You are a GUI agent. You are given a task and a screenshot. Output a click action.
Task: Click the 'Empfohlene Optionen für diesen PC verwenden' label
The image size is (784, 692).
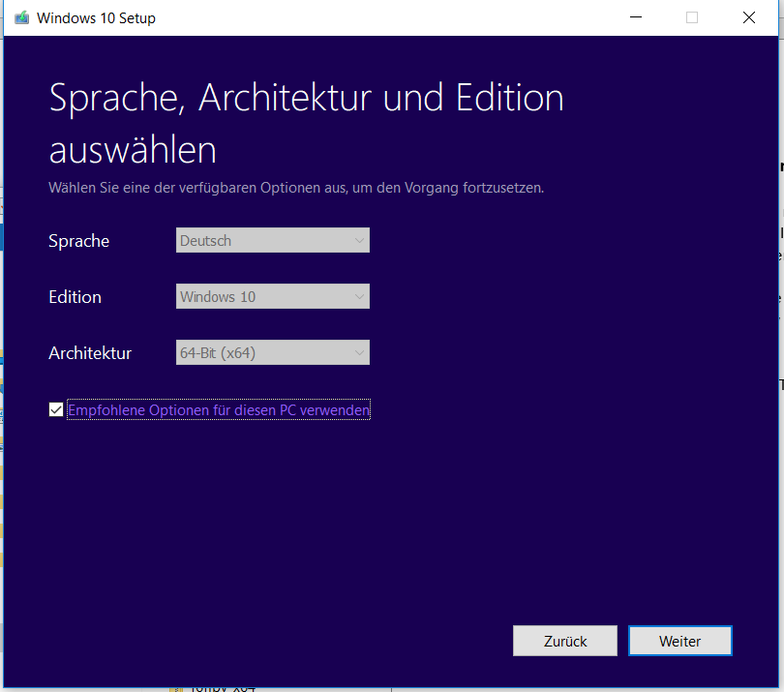pyautogui.click(x=219, y=410)
